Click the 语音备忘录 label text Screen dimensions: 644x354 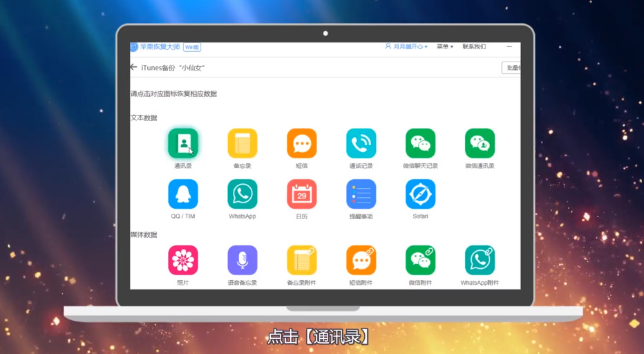pyautogui.click(x=243, y=283)
